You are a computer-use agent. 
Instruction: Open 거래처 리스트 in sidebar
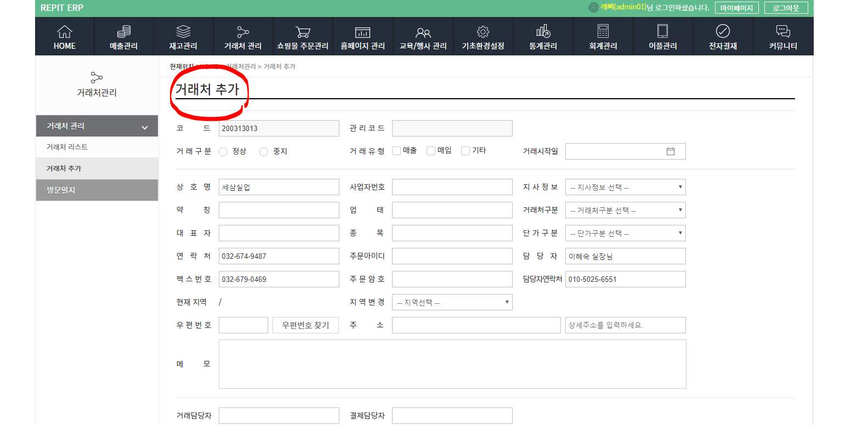click(97, 147)
